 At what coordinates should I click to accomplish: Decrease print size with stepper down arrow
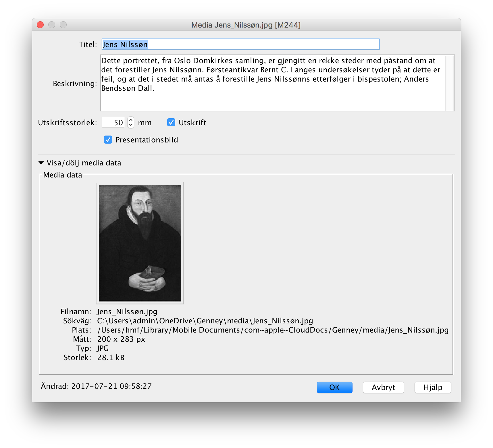(131, 125)
